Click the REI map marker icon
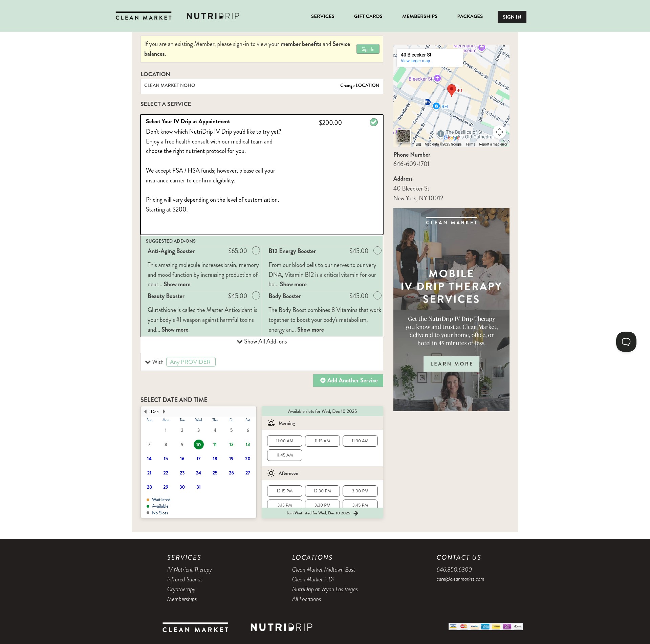This screenshot has width=650, height=644. 436,106
